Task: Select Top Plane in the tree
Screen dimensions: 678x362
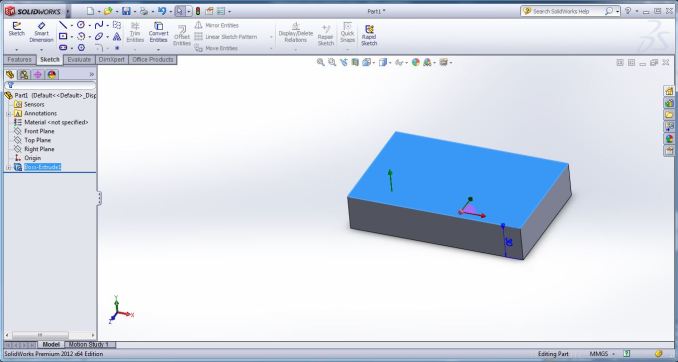Action: (38, 140)
